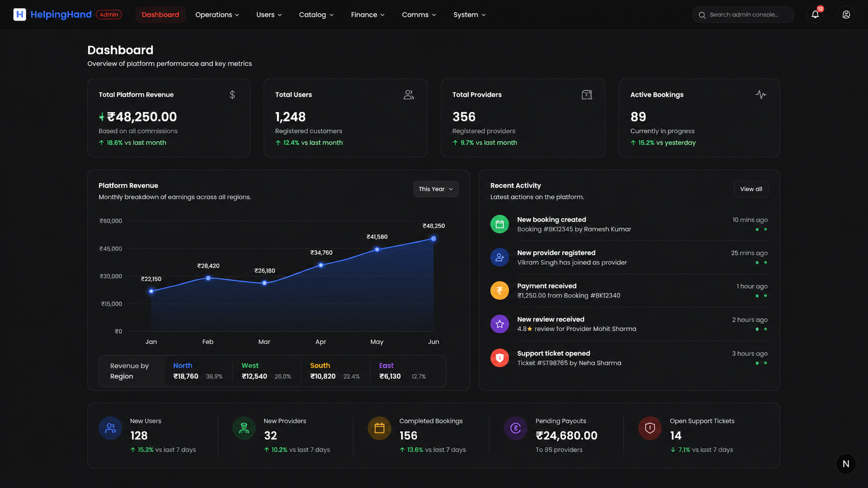
Task: Open the New booking created activity row
Action: tap(629, 224)
